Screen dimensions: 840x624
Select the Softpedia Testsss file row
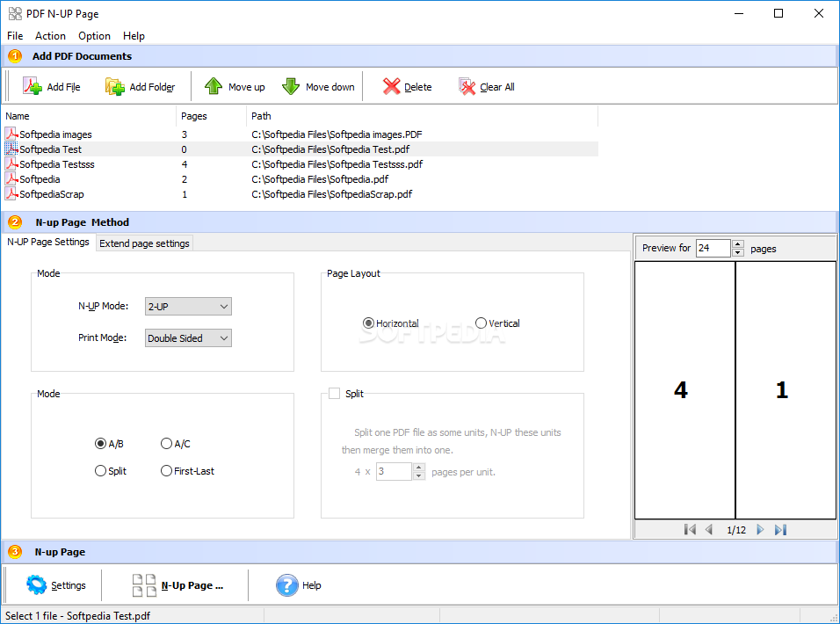(x=300, y=163)
